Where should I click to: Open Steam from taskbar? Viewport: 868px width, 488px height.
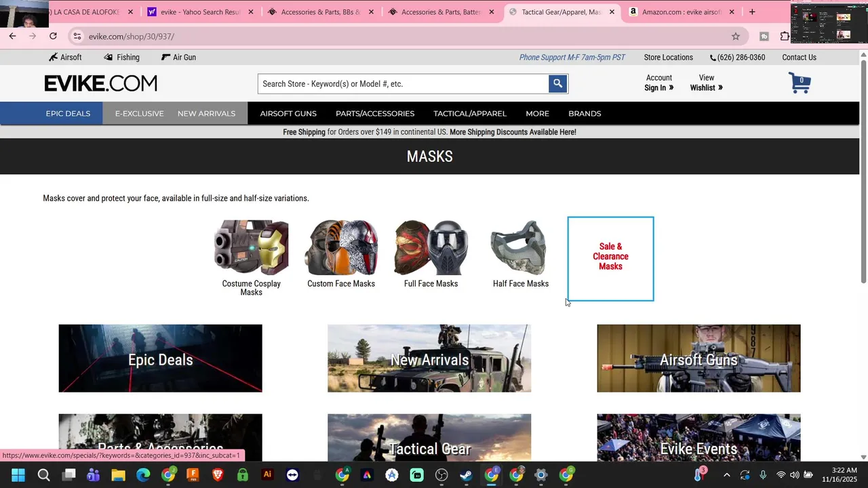click(x=466, y=475)
